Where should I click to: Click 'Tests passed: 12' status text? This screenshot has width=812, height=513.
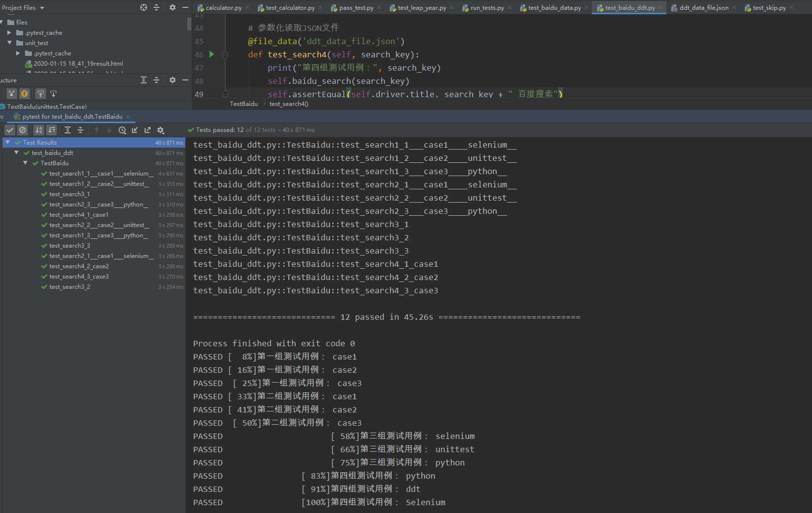click(220, 129)
